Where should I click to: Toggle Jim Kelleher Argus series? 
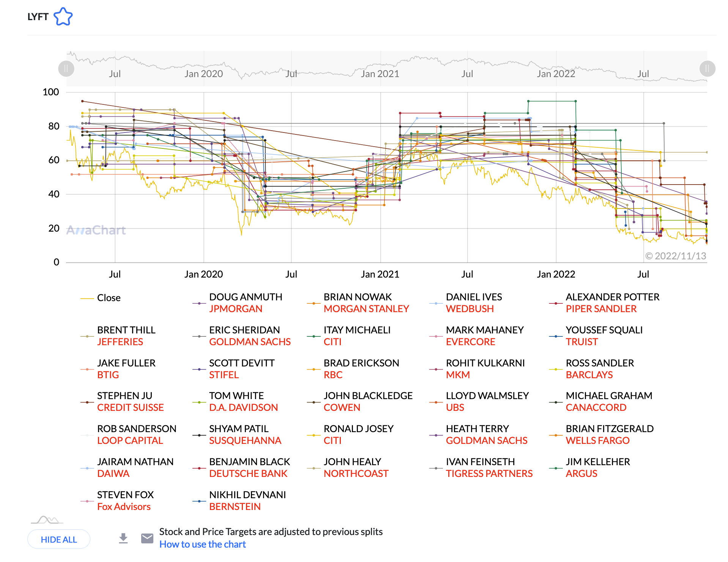tap(590, 467)
